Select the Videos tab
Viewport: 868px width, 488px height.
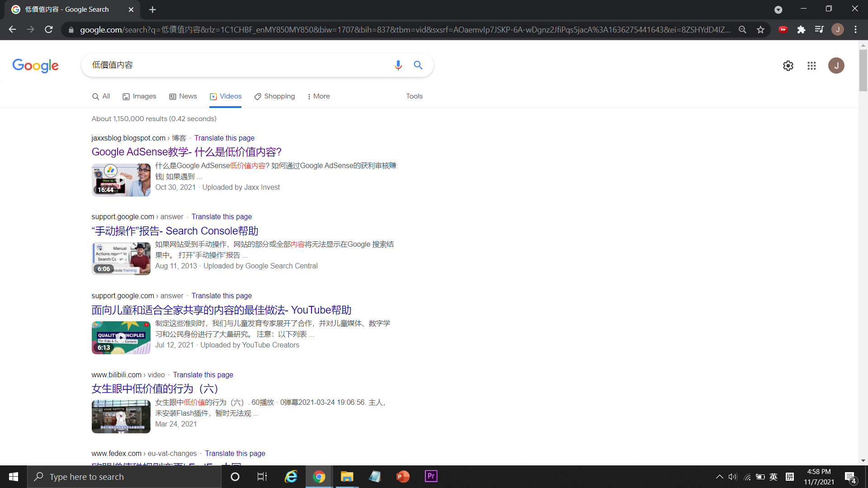tap(226, 96)
